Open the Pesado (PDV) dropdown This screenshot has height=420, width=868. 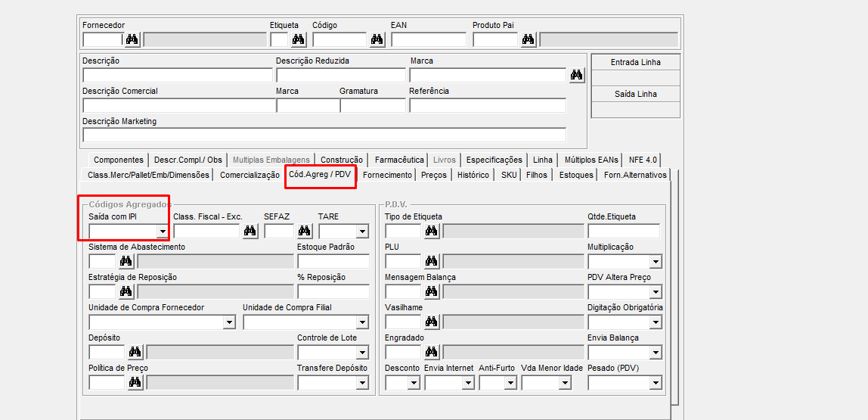pos(656,383)
